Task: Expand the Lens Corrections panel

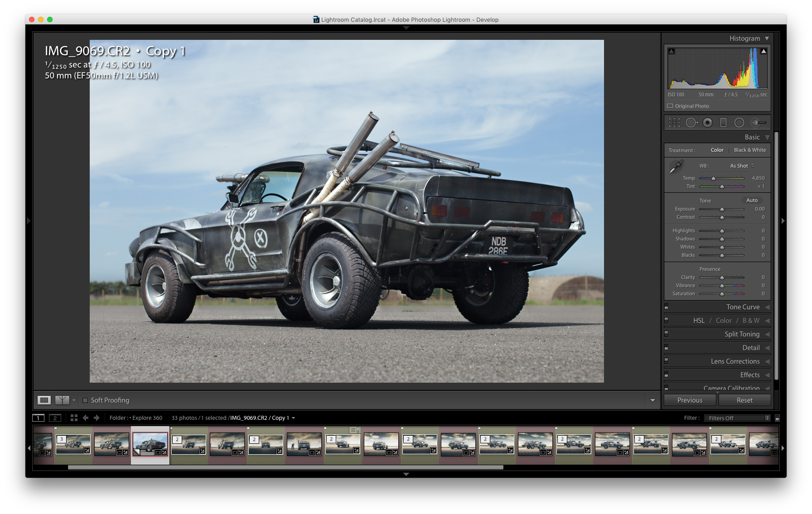Action: coord(735,361)
